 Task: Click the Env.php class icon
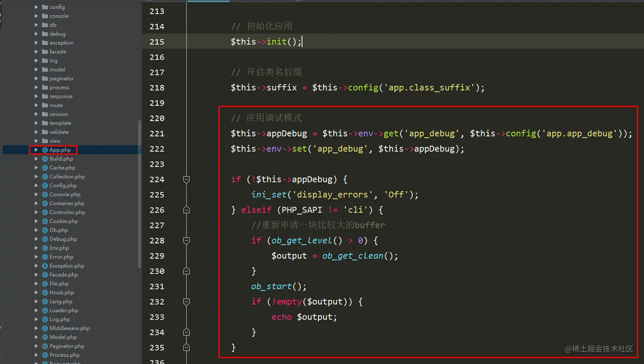45,248
